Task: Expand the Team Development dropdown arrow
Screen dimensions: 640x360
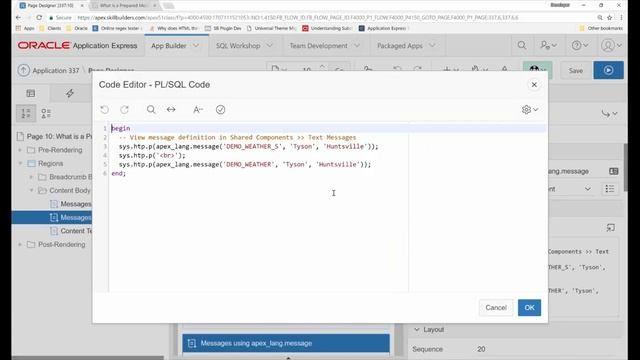Action: (x=357, y=46)
